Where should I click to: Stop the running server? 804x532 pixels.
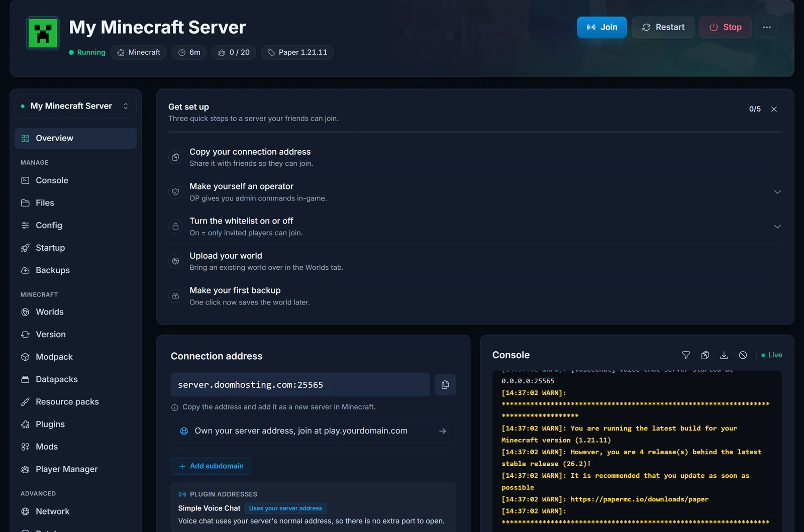pos(725,27)
